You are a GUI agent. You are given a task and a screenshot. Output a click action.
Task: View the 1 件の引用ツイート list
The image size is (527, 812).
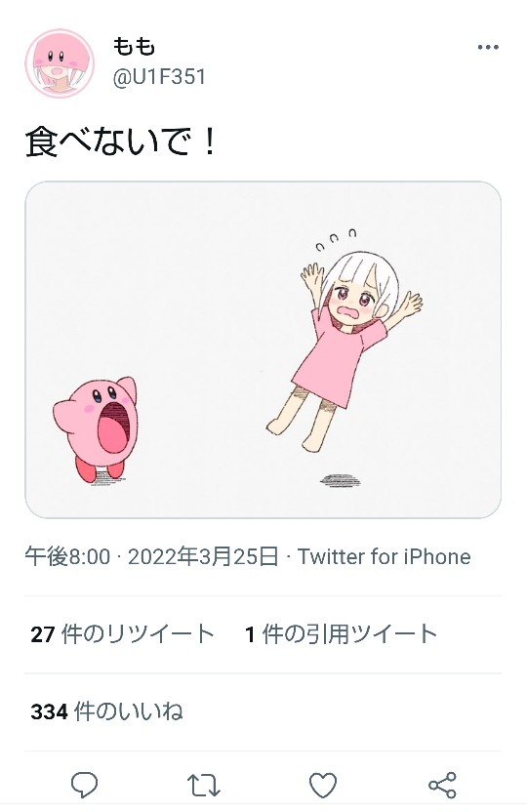(342, 634)
